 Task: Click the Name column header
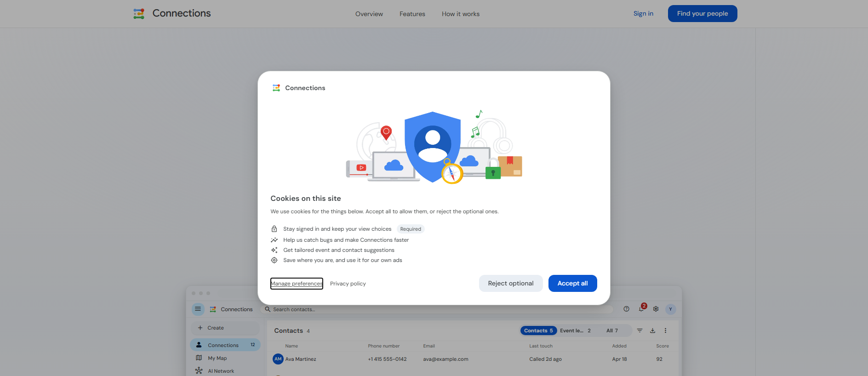[291, 346]
